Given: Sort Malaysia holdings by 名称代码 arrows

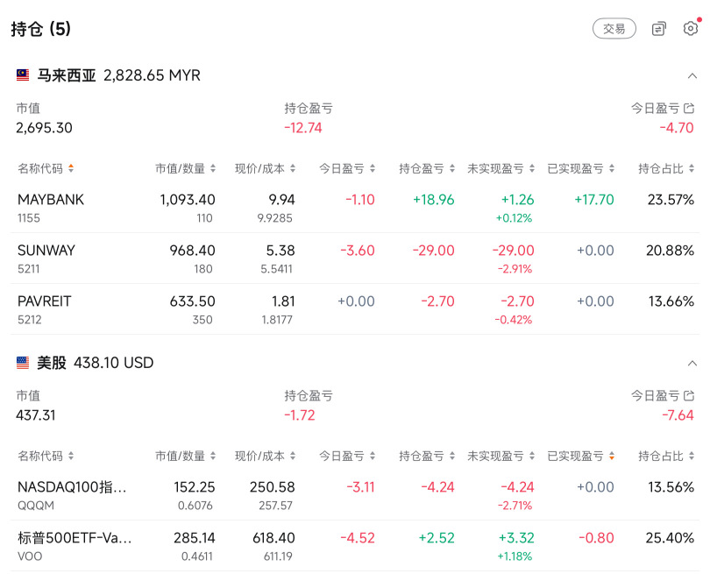Looking at the screenshot, I should [x=71, y=168].
